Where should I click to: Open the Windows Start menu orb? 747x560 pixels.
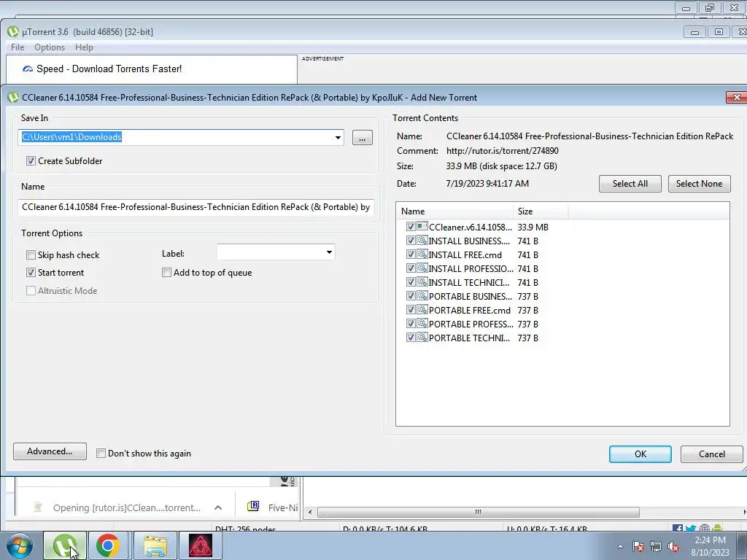pos(19,545)
